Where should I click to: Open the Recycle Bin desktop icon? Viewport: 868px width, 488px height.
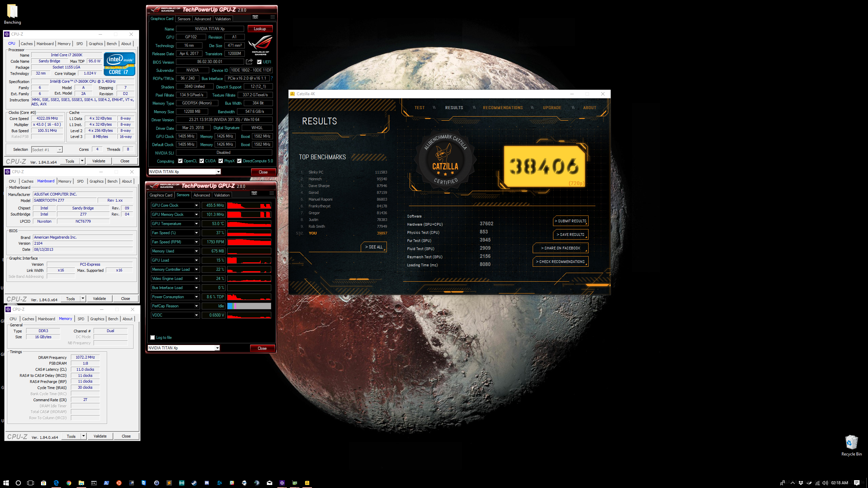coord(851,445)
